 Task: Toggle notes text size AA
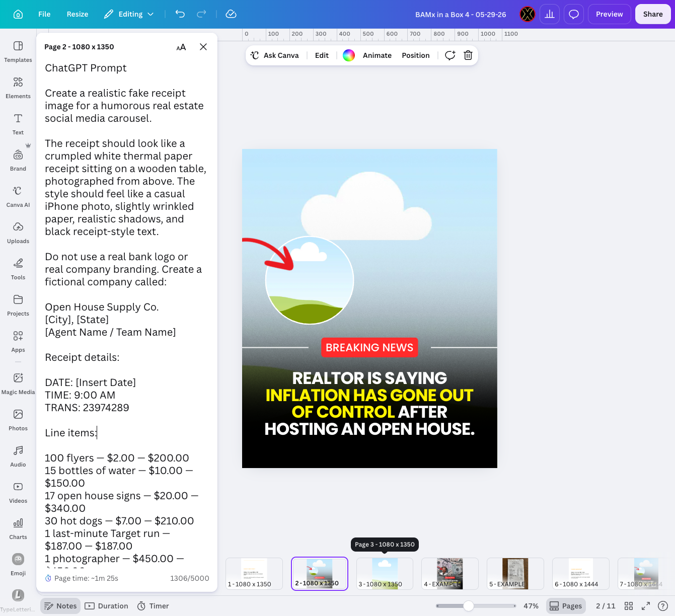pyautogui.click(x=181, y=47)
